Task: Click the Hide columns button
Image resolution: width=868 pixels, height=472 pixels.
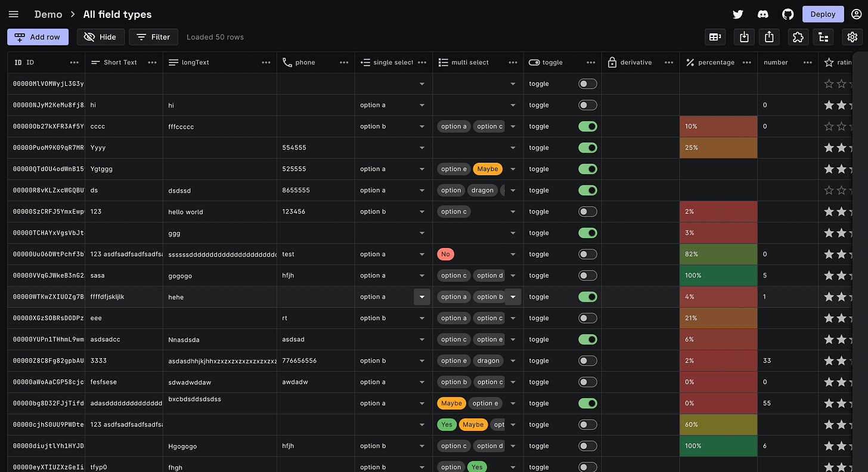Action: point(100,37)
